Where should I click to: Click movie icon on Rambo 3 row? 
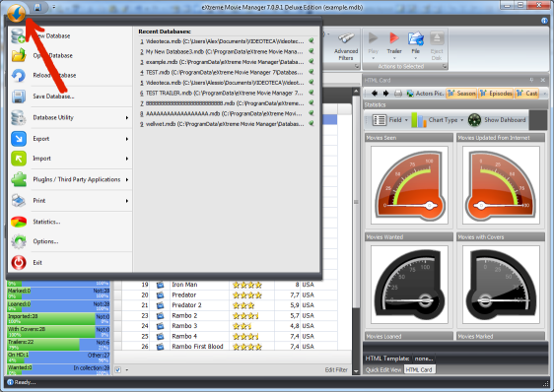pyautogui.click(x=160, y=326)
